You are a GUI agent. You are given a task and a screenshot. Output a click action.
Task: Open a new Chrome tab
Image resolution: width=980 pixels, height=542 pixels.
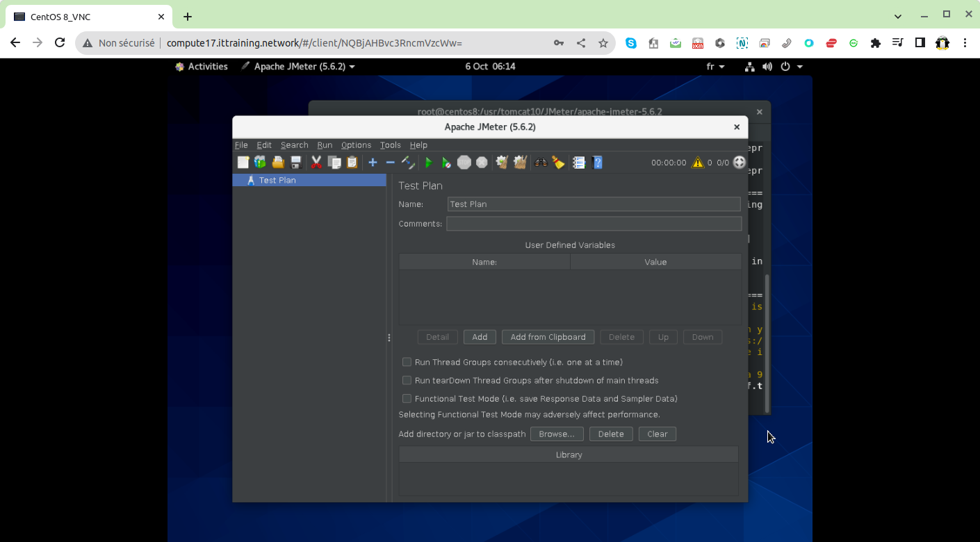click(x=188, y=17)
